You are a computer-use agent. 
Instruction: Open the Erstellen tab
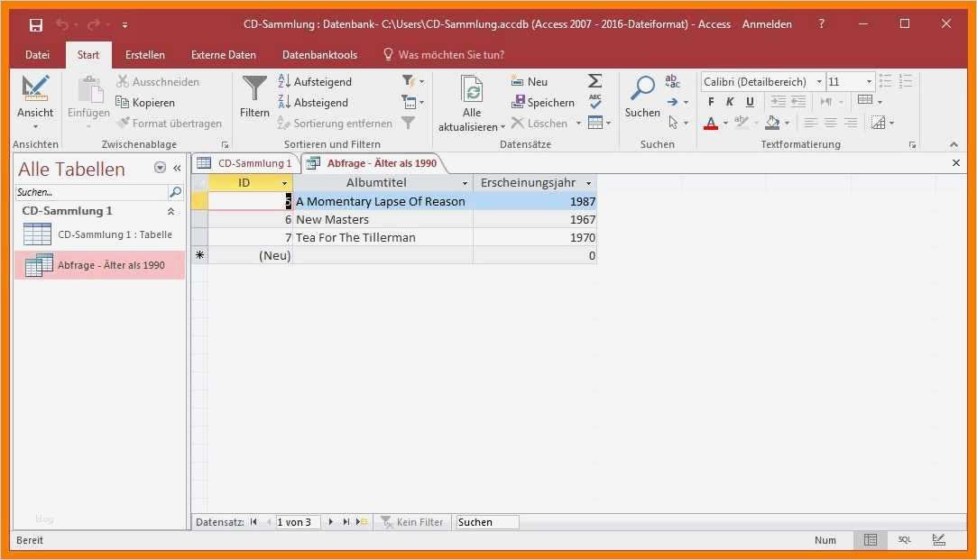tap(145, 55)
